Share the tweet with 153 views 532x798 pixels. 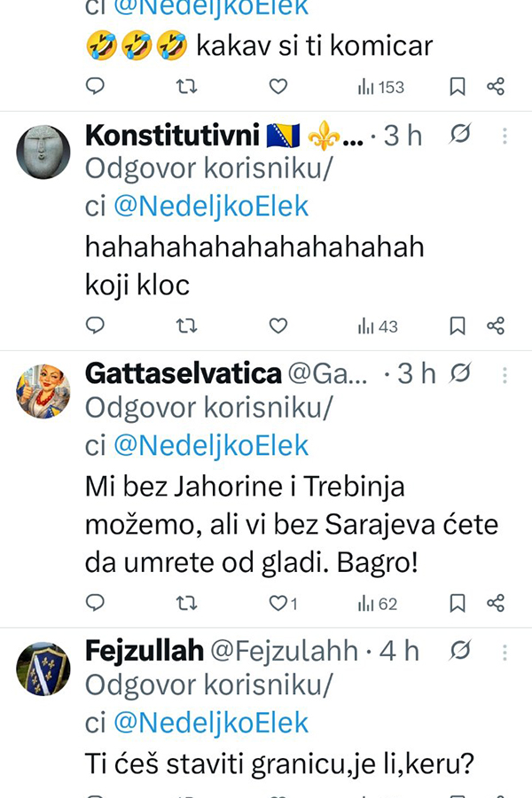[496, 86]
